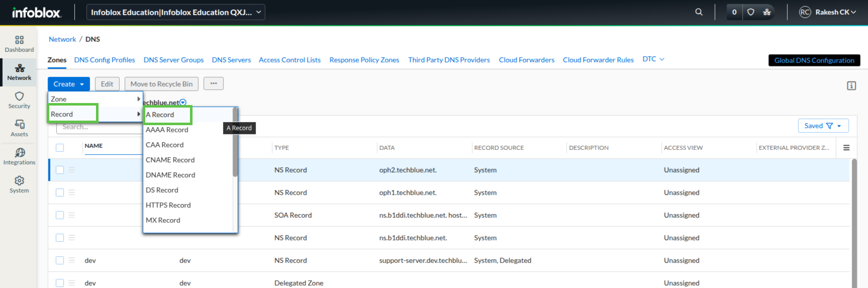868x288 pixels.
Task: Check the ns.b1ddi.techblue.net row checkbox
Action: pyautogui.click(x=60, y=237)
